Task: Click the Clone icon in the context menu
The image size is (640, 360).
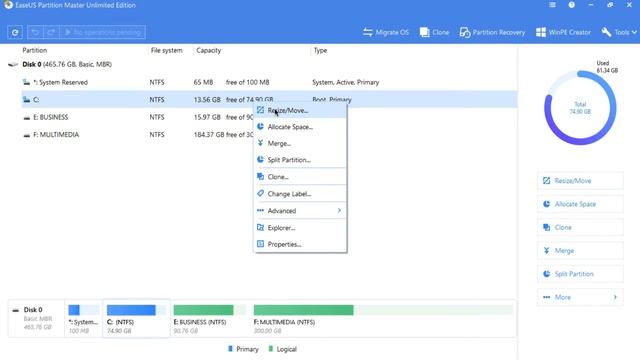Action: click(x=260, y=176)
